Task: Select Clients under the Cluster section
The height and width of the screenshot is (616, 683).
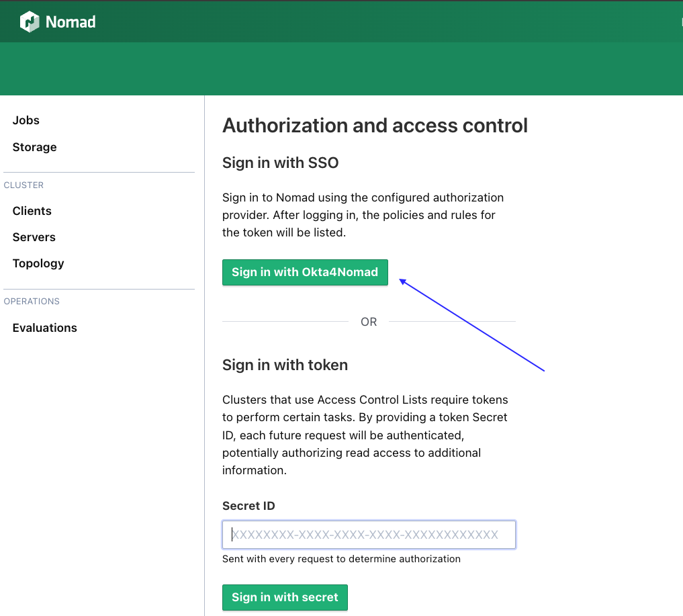Action: (32, 211)
